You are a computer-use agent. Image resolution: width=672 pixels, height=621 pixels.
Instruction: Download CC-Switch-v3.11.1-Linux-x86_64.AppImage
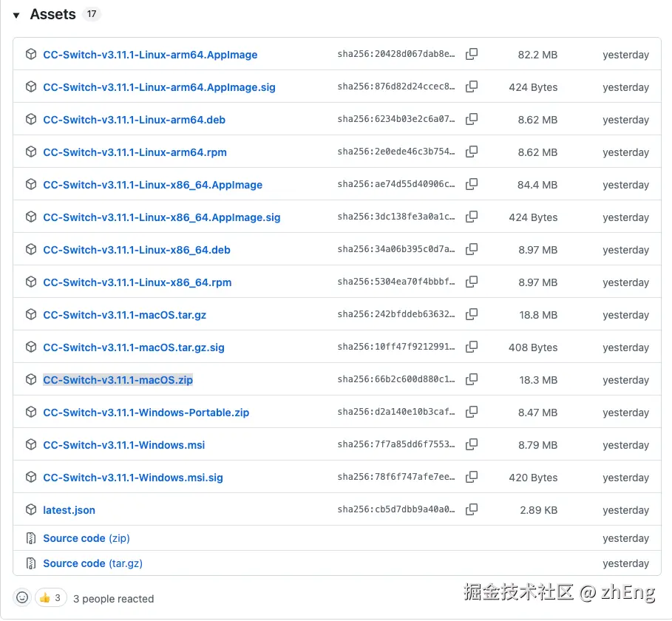[x=152, y=185]
